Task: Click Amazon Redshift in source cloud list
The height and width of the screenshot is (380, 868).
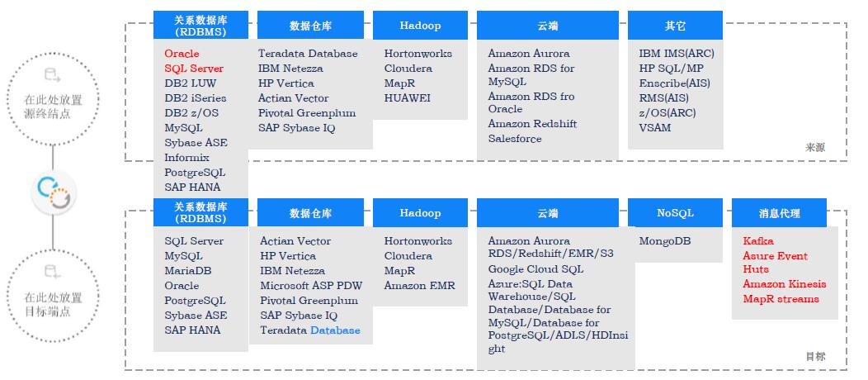Action: point(532,124)
